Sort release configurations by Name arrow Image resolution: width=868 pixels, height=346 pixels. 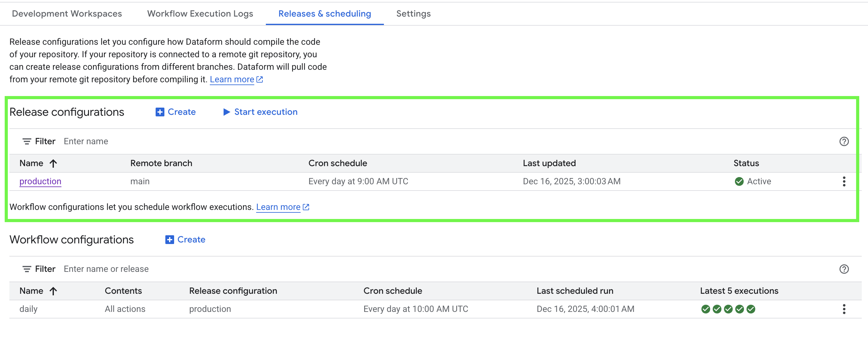click(x=53, y=164)
